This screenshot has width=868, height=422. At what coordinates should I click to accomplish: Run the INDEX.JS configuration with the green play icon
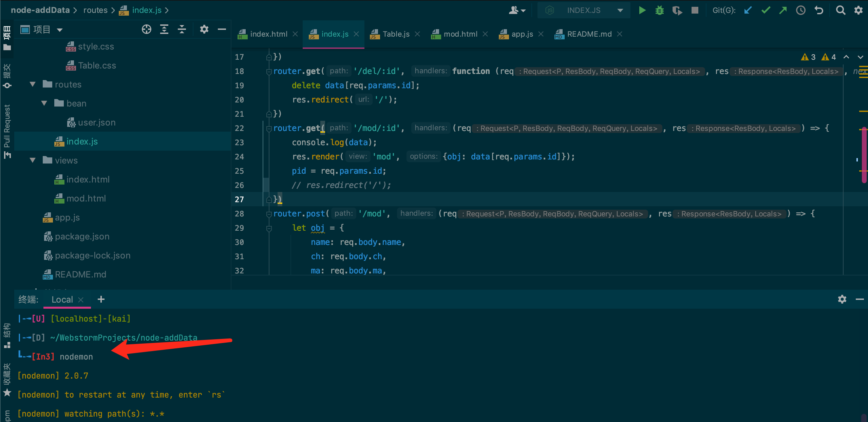tap(642, 10)
